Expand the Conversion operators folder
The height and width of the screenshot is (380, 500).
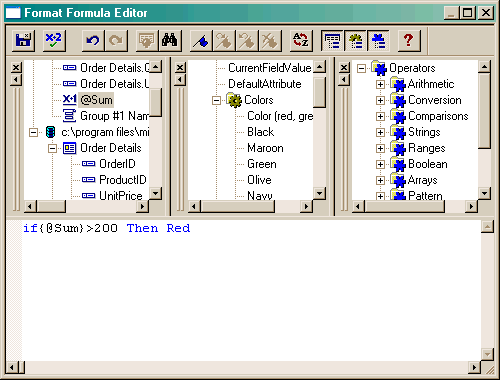[380, 100]
